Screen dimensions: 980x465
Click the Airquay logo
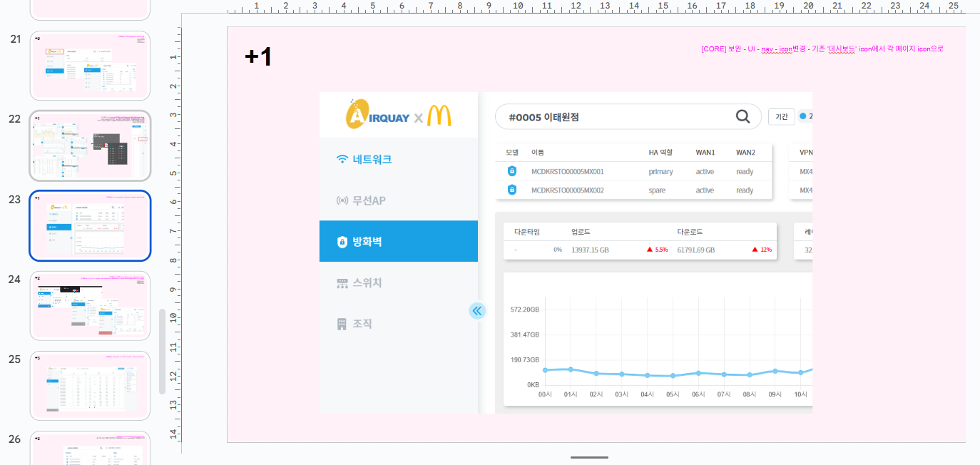(x=377, y=115)
